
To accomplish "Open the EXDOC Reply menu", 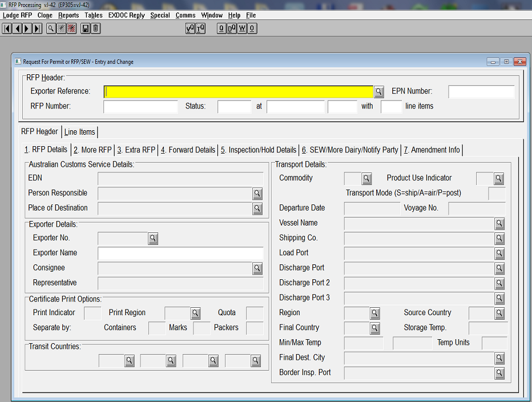I will (126, 15).
